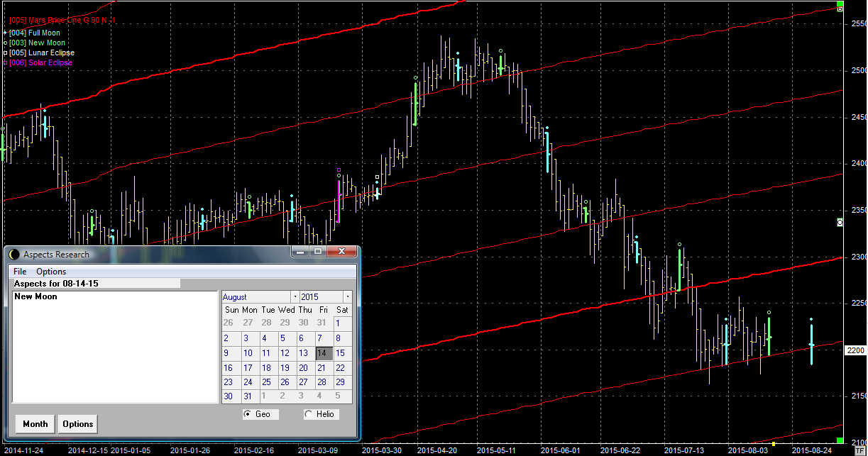
Task: Click the Month button
Action: 35,424
